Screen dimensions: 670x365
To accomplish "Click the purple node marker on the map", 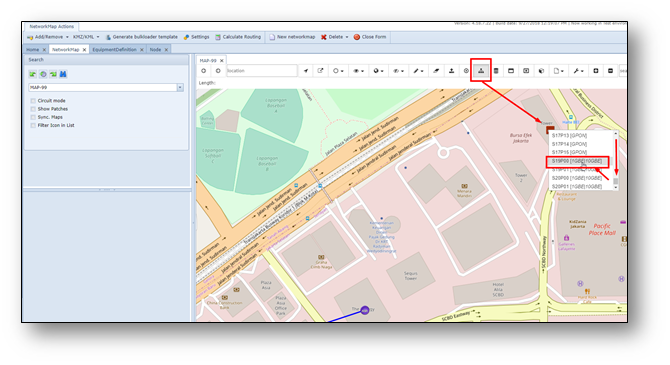I will click(365, 310).
